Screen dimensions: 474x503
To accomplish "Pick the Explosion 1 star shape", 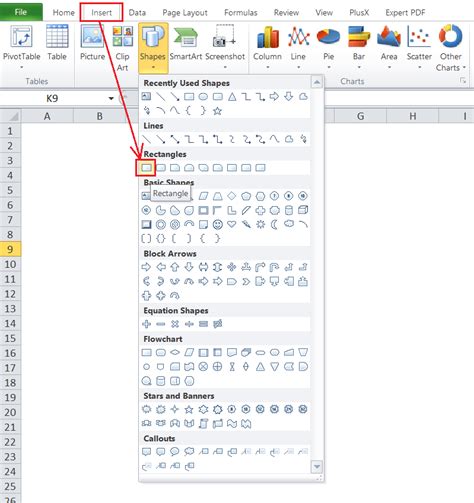I will [x=146, y=409].
